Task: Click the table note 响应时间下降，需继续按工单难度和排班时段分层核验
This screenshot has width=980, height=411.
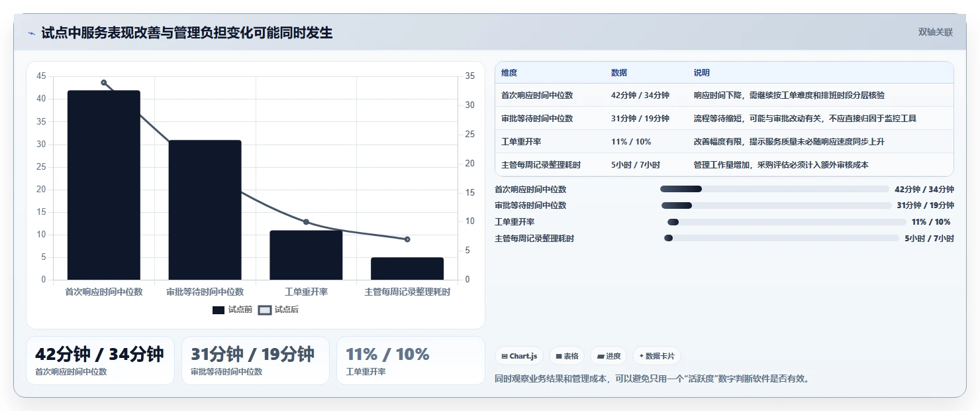Action: click(789, 95)
